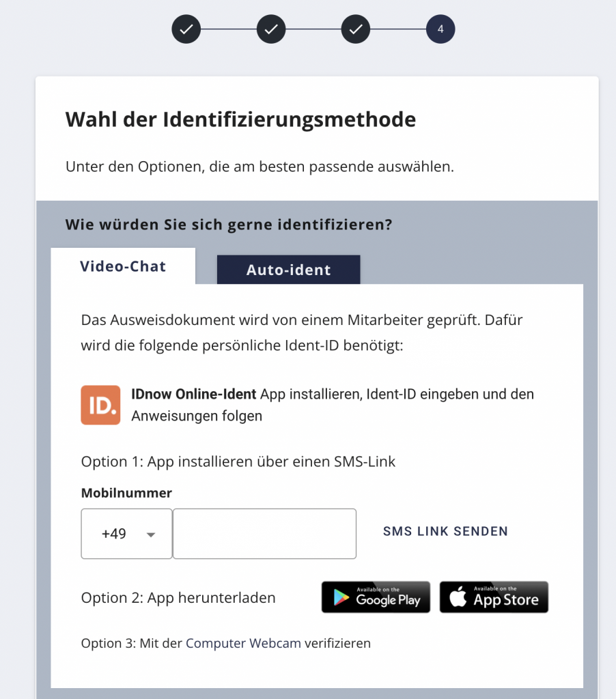Open the App Store download badge
This screenshot has width=616, height=699.
[494, 597]
